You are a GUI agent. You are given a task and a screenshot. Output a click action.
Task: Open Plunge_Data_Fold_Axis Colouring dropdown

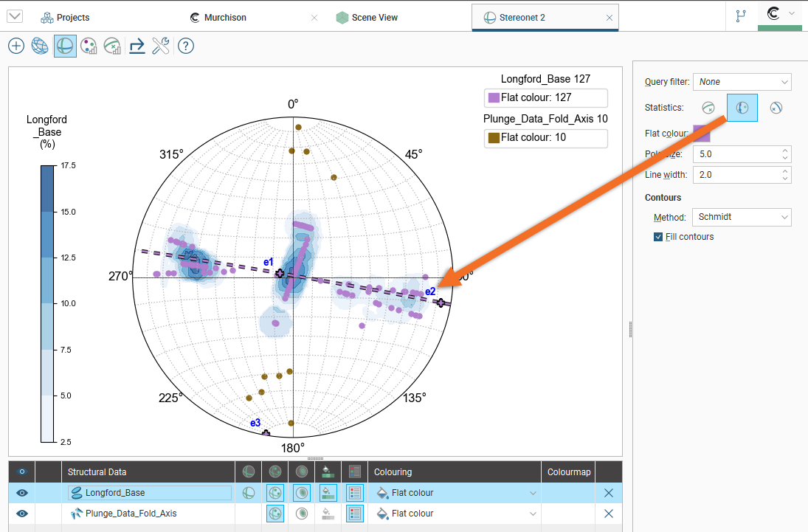click(x=455, y=514)
